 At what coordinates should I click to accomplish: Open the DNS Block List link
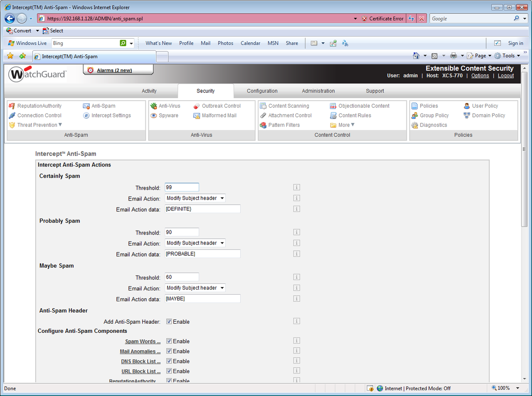coord(141,361)
